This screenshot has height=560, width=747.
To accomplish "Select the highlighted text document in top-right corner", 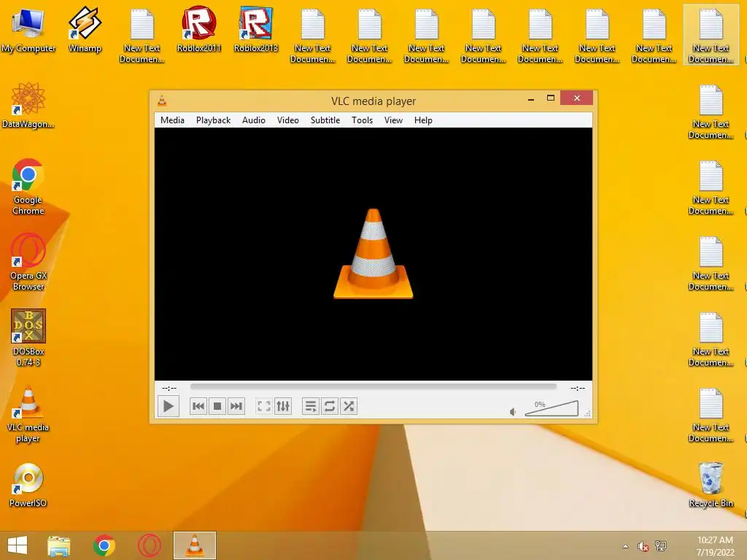I will coord(711,36).
